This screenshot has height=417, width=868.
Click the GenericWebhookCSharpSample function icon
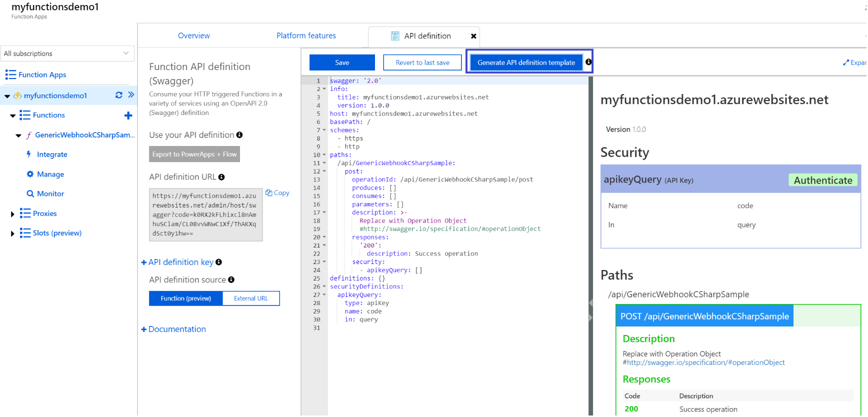pyautogui.click(x=29, y=135)
